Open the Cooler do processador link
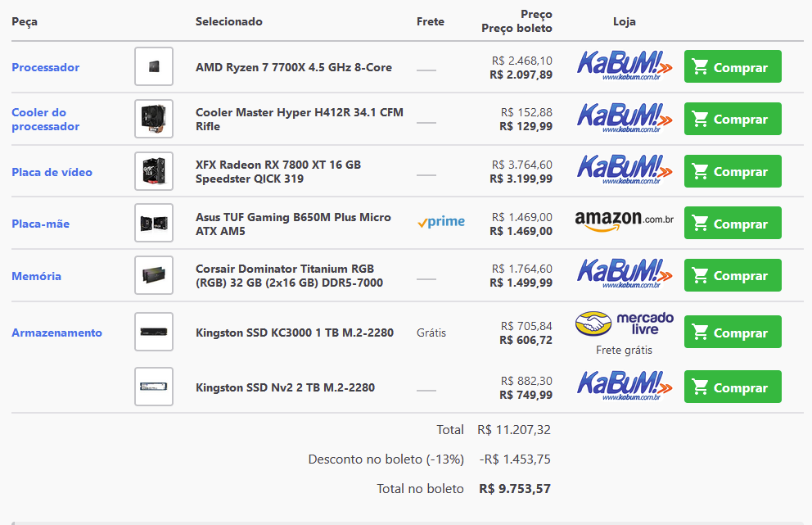Viewport: 812px width, 525px height. click(x=46, y=120)
